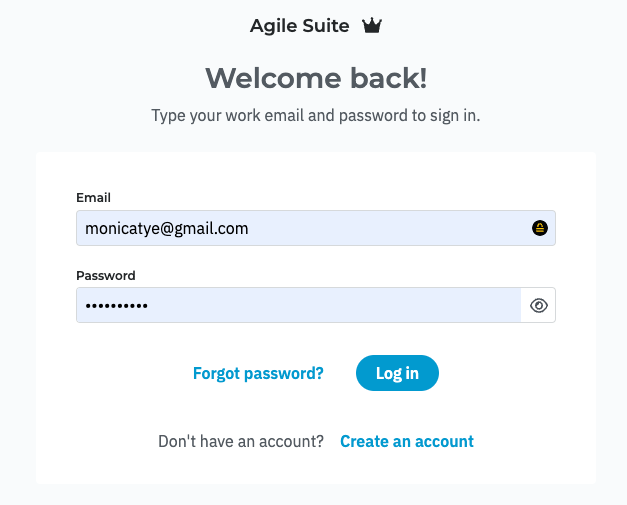This screenshot has height=505, width=627.
Task: Click the password manager icon in Email field
Action: coord(539,228)
